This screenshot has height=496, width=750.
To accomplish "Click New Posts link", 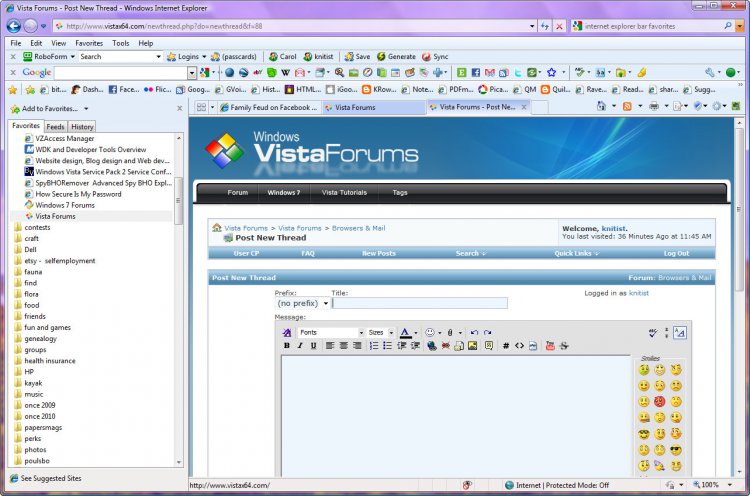I will tap(379, 254).
